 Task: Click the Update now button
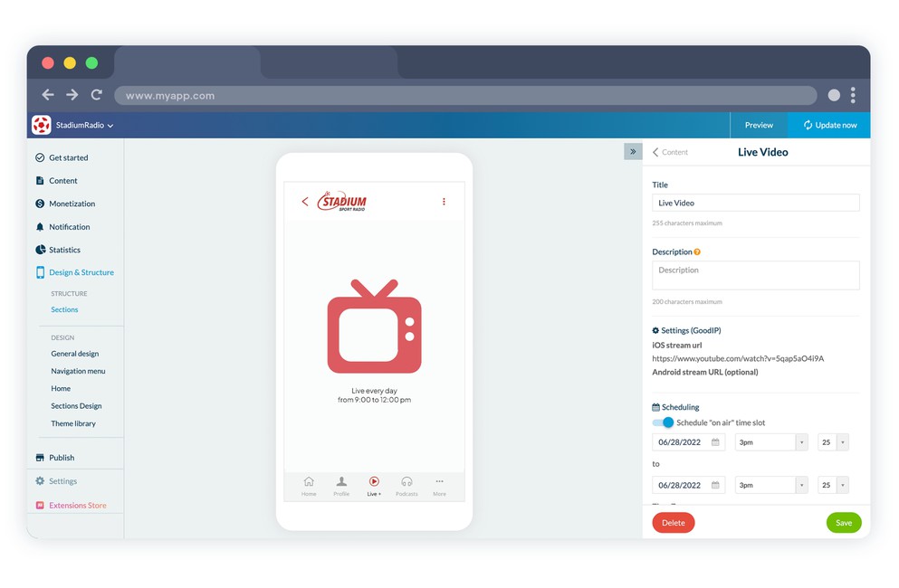click(x=829, y=126)
